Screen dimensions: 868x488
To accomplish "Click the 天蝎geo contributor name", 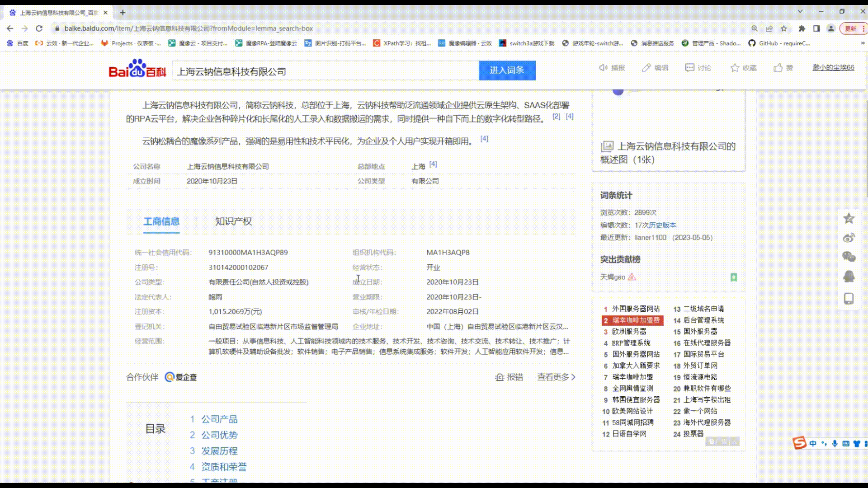I will tap(613, 277).
